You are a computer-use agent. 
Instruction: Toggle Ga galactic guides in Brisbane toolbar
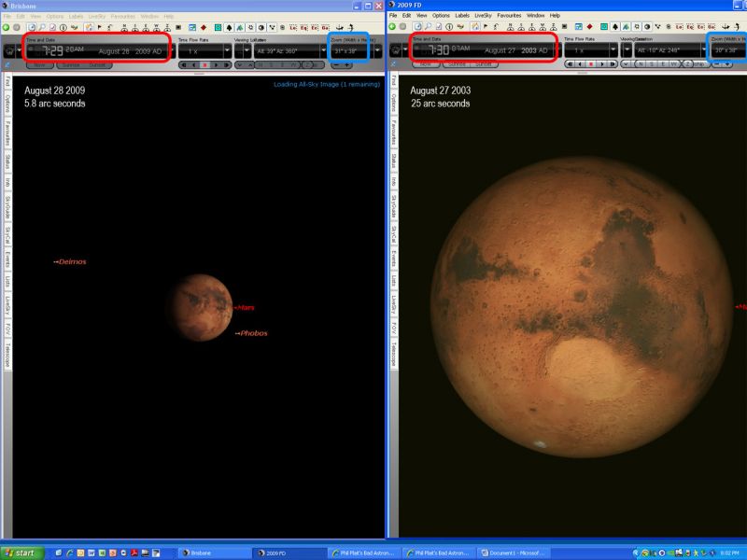(325, 28)
